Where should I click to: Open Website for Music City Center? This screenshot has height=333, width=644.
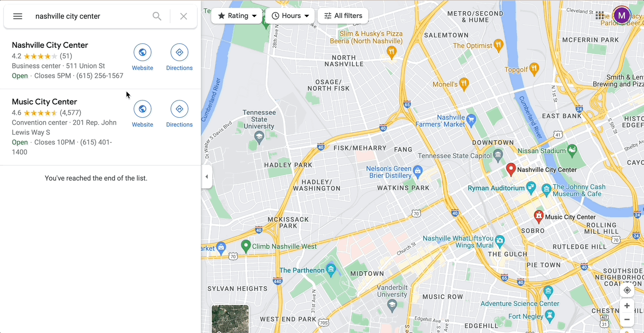[x=142, y=114]
